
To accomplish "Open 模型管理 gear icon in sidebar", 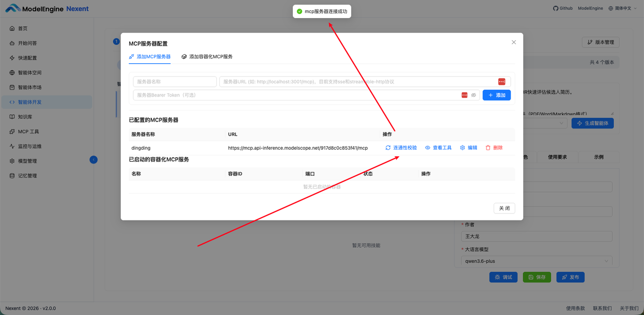I will coord(12,161).
